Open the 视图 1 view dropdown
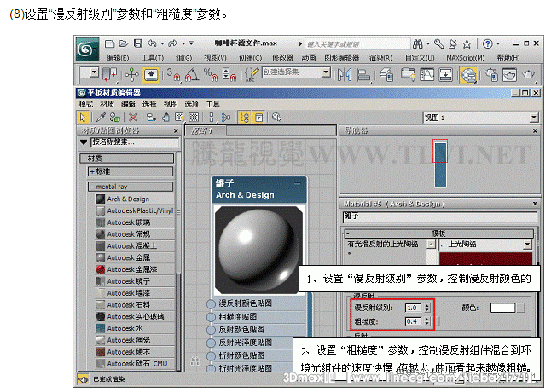 coord(534,118)
